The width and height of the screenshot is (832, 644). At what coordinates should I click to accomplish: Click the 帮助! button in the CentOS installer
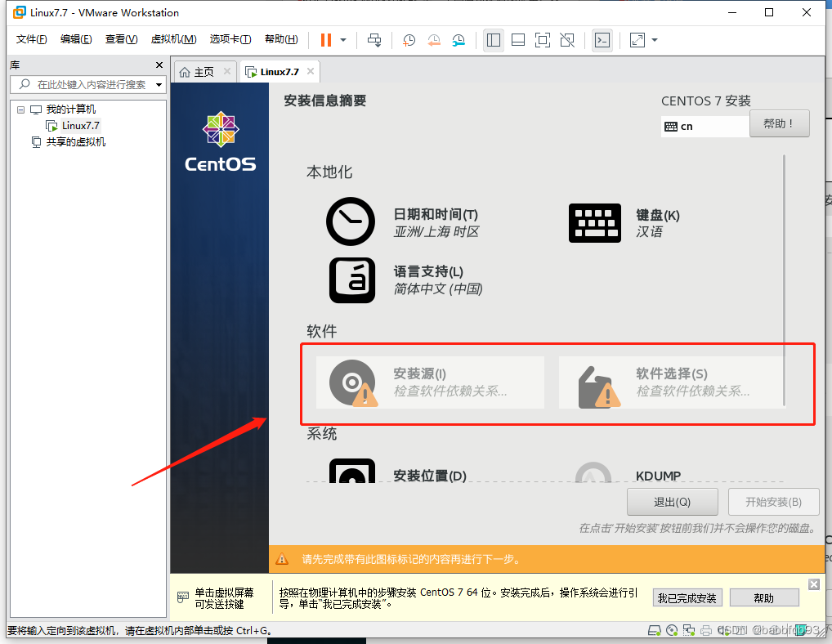coord(779,123)
